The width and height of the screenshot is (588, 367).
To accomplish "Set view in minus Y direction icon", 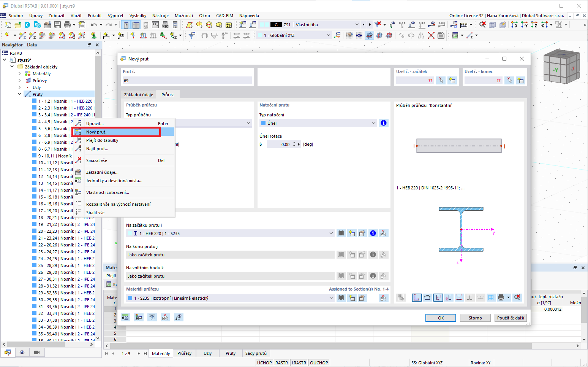I will pyautogui.click(x=524, y=25).
